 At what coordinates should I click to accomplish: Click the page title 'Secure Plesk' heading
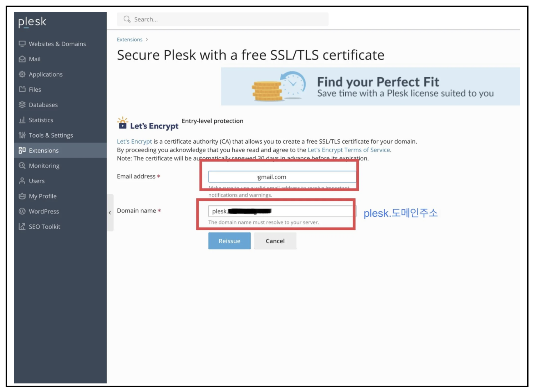coord(251,55)
